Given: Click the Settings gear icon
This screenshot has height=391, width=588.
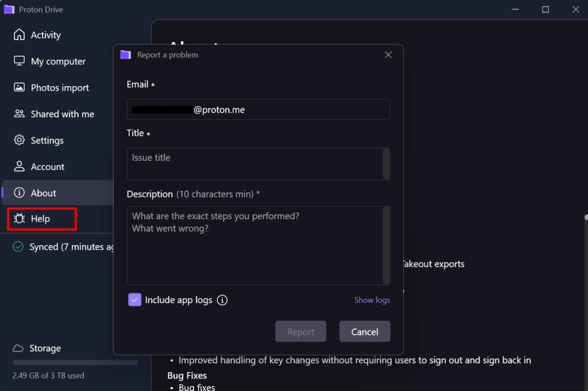Looking at the screenshot, I should pyautogui.click(x=19, y=140).
